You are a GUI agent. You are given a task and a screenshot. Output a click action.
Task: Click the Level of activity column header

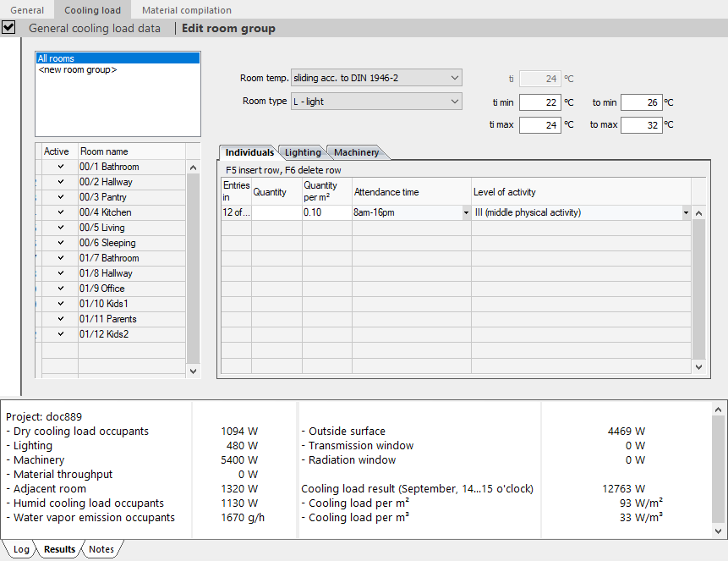pos(581,191)
